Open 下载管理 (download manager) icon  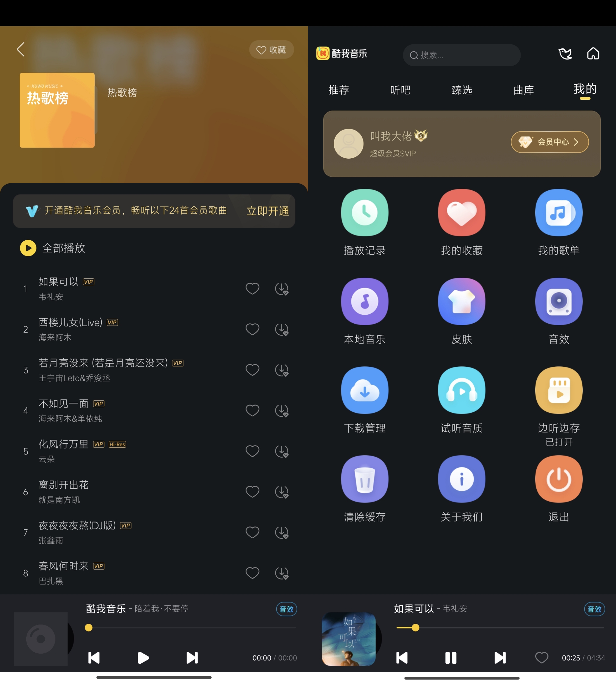click(364, 389)
